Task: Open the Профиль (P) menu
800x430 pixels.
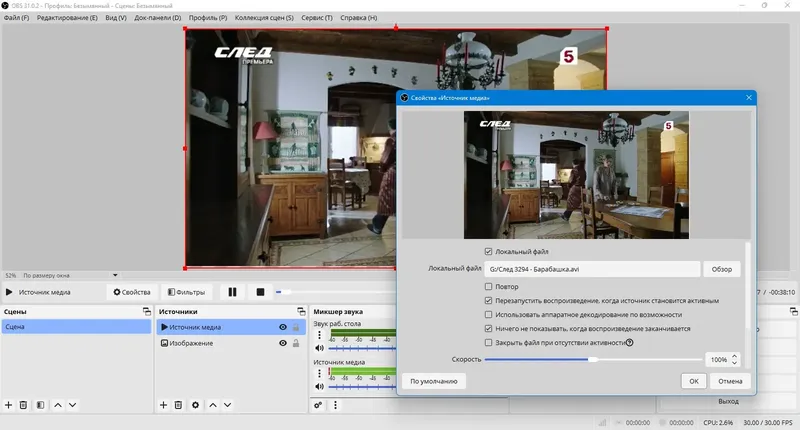Action: tap(208, 17)
